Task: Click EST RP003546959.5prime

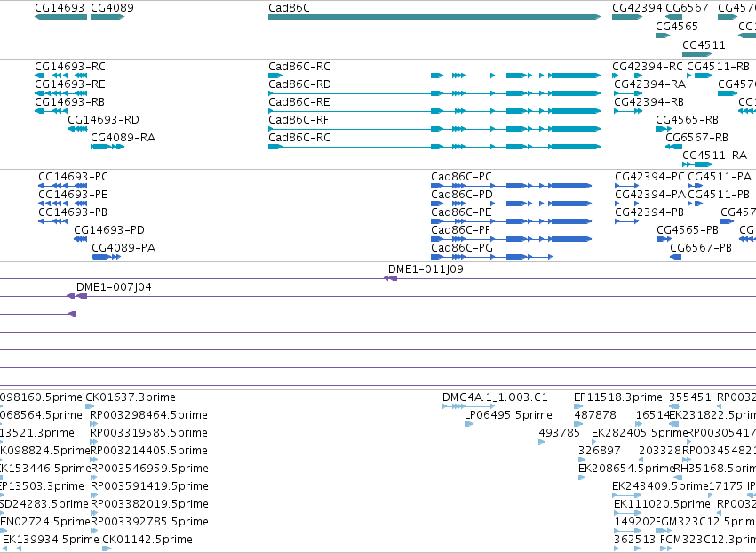Action: point(94,477)
